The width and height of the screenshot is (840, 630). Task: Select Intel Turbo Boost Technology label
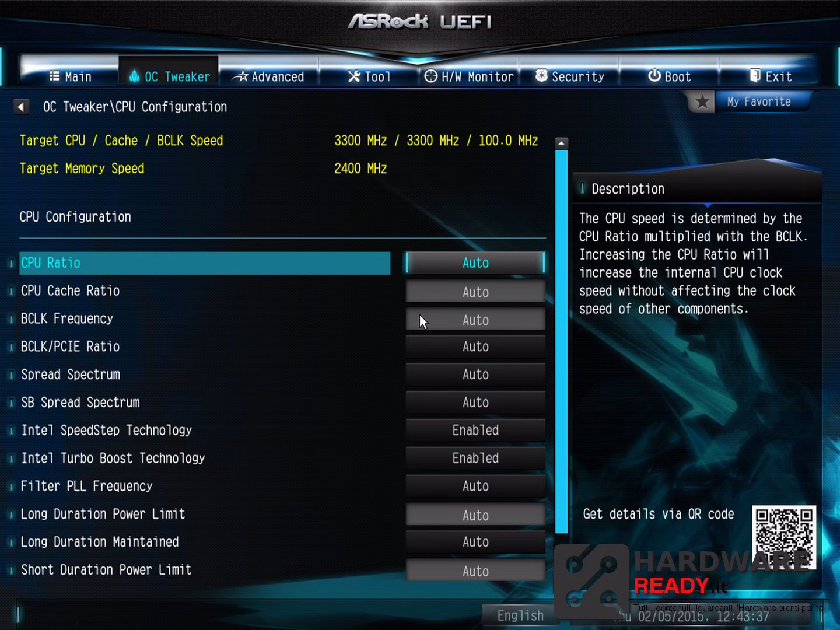click(x=113, y=459)
